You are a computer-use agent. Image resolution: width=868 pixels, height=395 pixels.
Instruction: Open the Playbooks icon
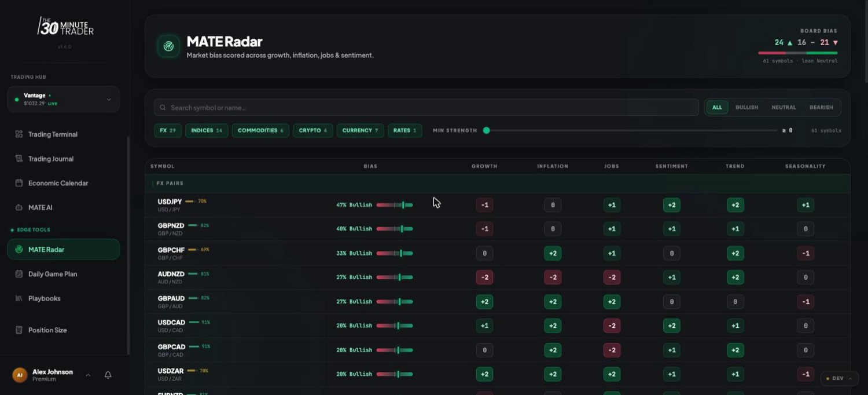pos(19,298)
